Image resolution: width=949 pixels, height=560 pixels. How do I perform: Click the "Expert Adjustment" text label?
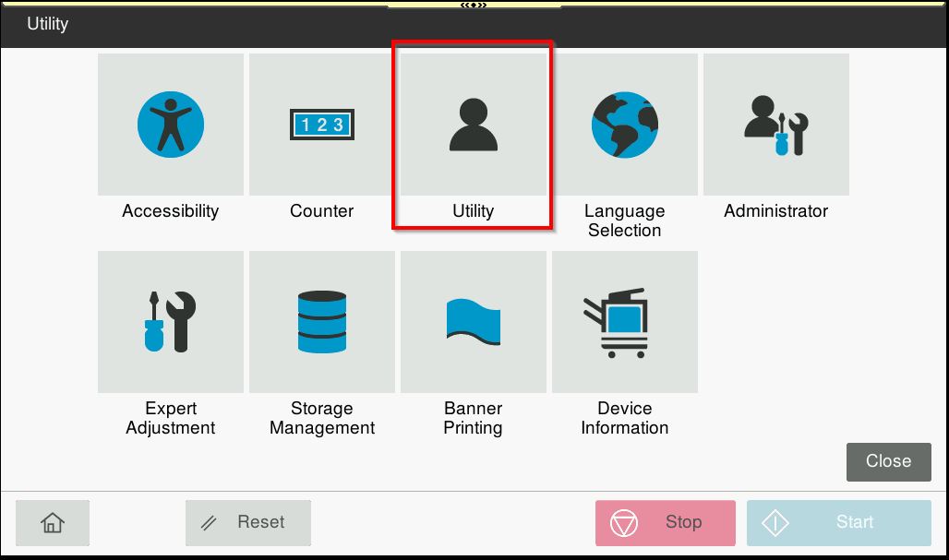click(171, 418)
